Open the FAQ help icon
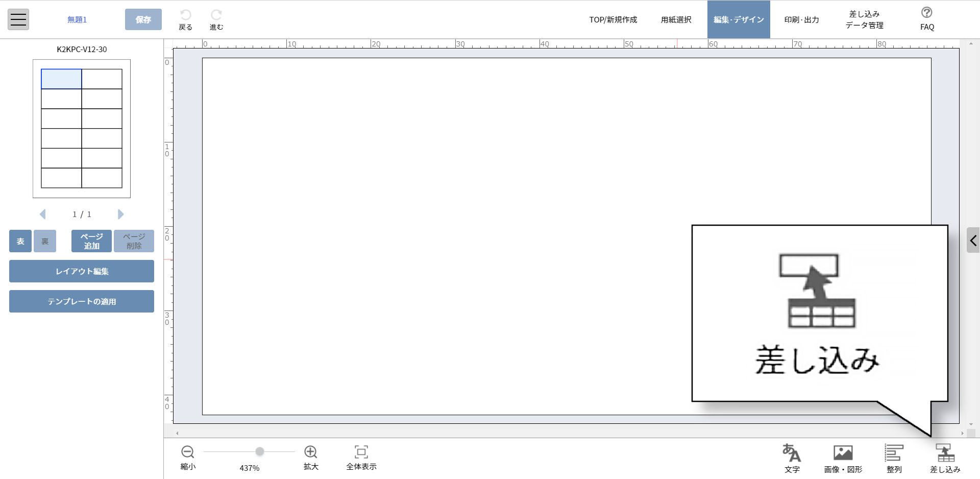This screenshot has height=479, width=980. 927,13
